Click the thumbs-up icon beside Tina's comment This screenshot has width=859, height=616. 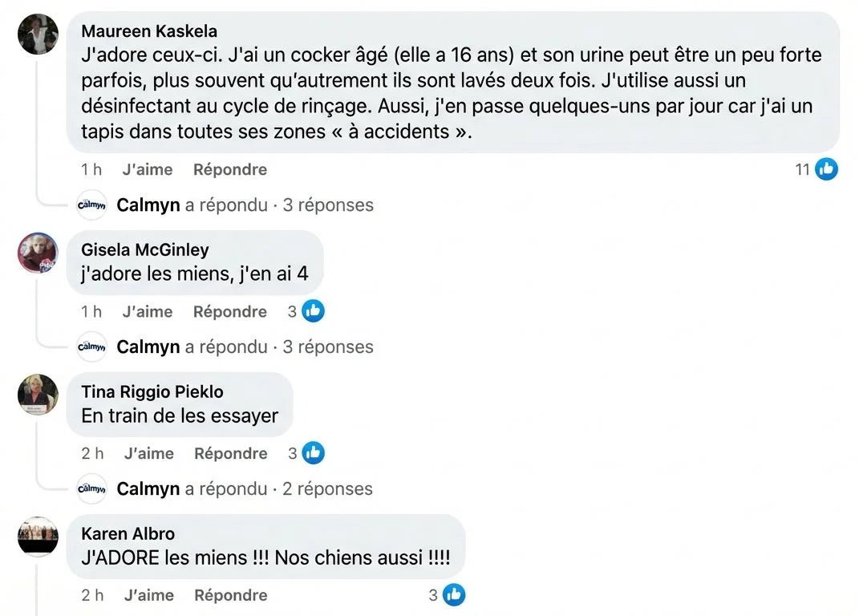coord(313,453)
